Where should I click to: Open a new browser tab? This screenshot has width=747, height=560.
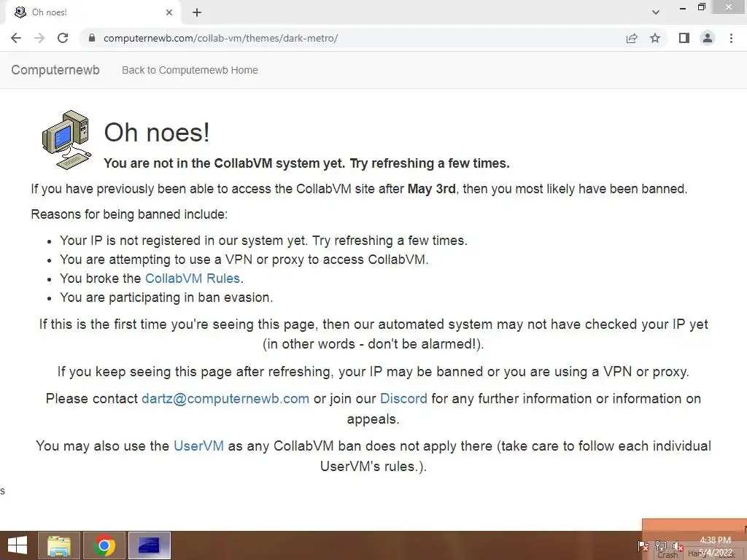[x=197, y=12]
